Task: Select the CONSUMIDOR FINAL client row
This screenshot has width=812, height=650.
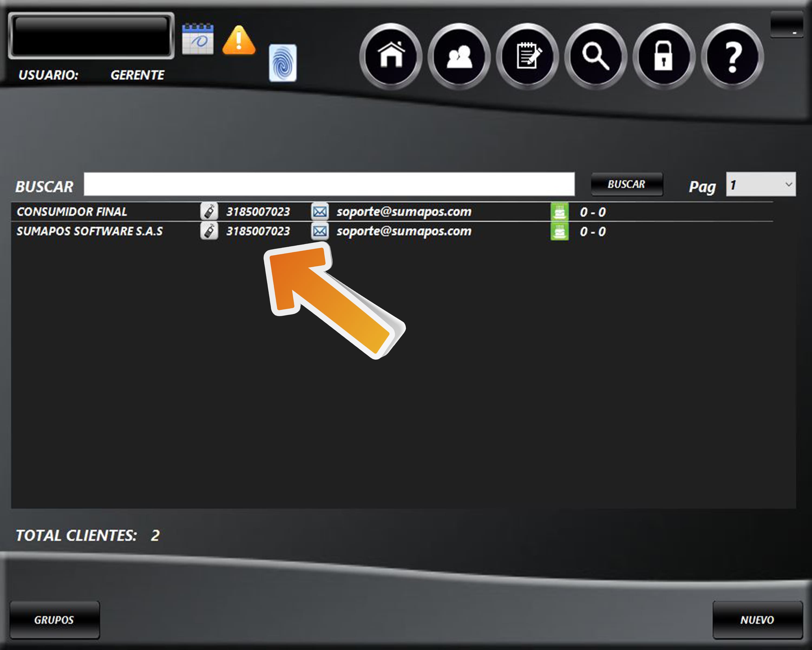Action: [72, 212]
